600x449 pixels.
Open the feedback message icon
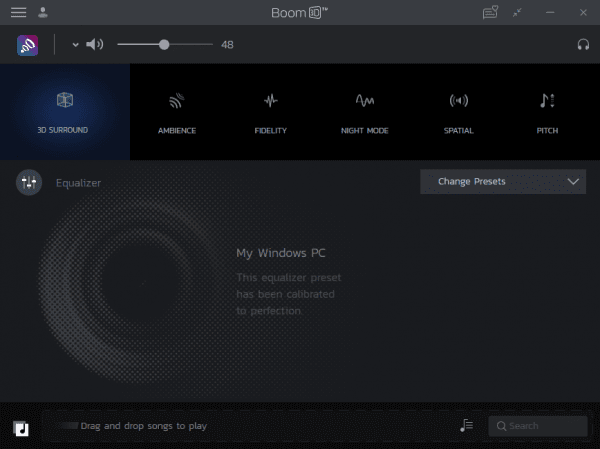pyautogui.click(x=490, y=12)
